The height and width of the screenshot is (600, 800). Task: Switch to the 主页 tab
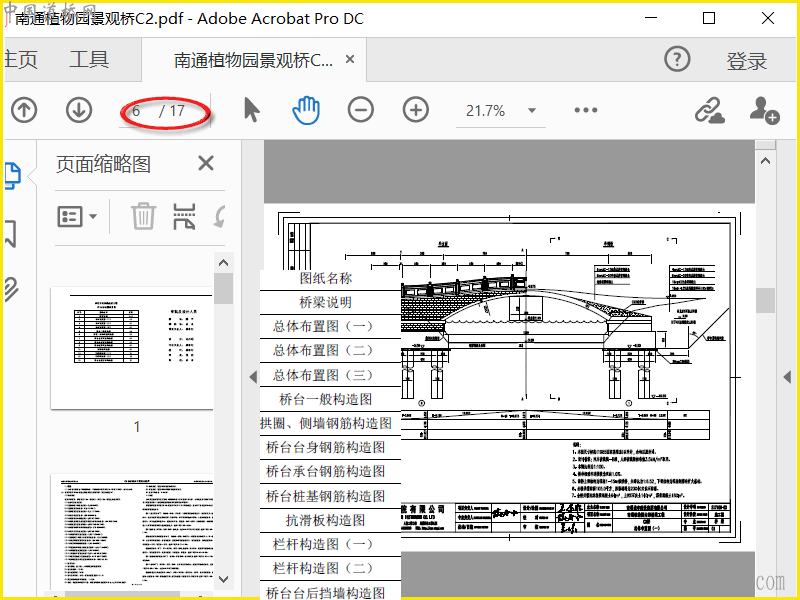(20, 59)
